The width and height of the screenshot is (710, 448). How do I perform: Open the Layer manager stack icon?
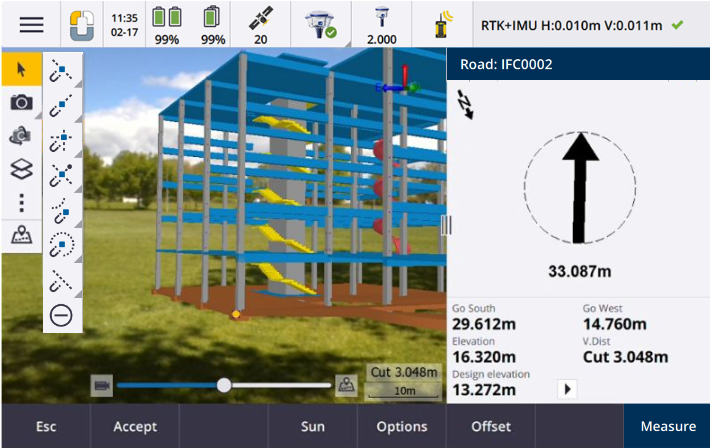(x=21, y=169)
